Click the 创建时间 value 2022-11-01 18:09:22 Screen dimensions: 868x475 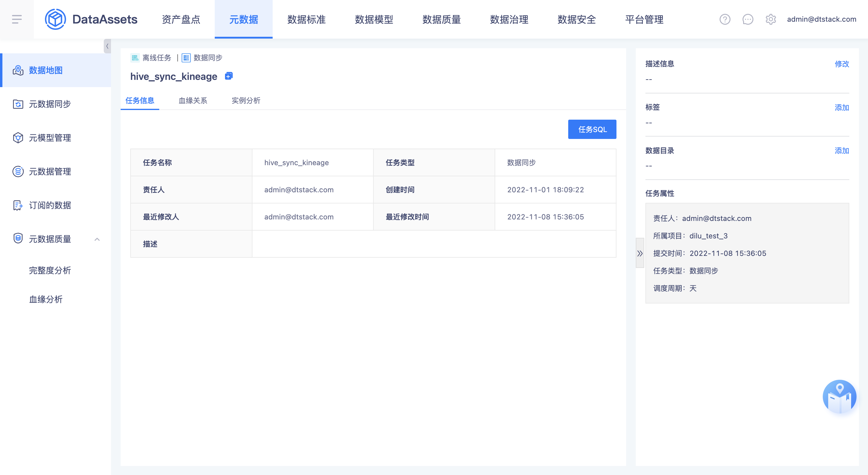[x=555, y=190]
